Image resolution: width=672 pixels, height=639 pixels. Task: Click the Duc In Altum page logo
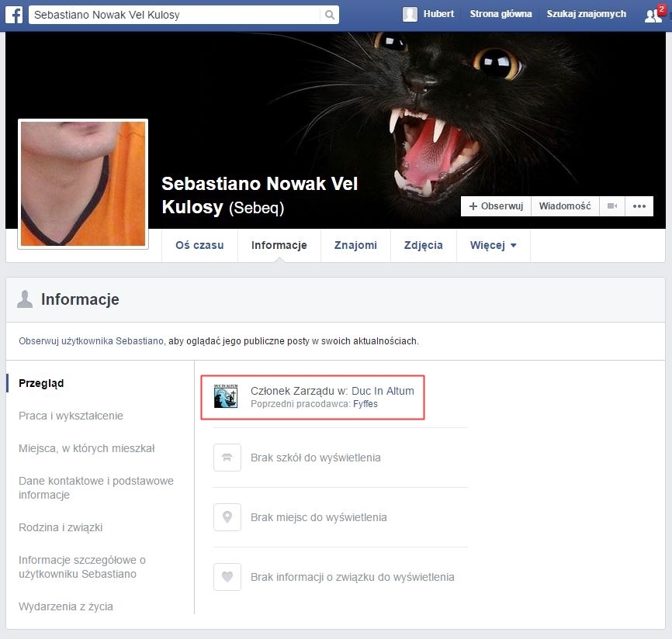point(226,397)
